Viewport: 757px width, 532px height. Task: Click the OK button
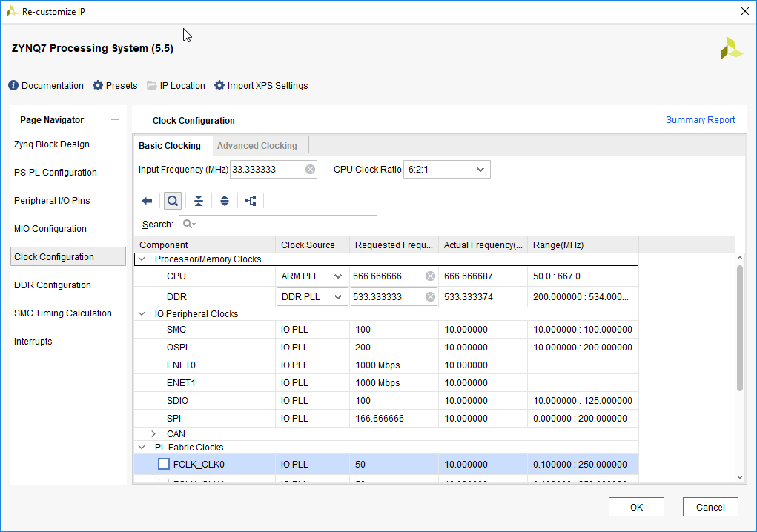[x=636, y=508]
